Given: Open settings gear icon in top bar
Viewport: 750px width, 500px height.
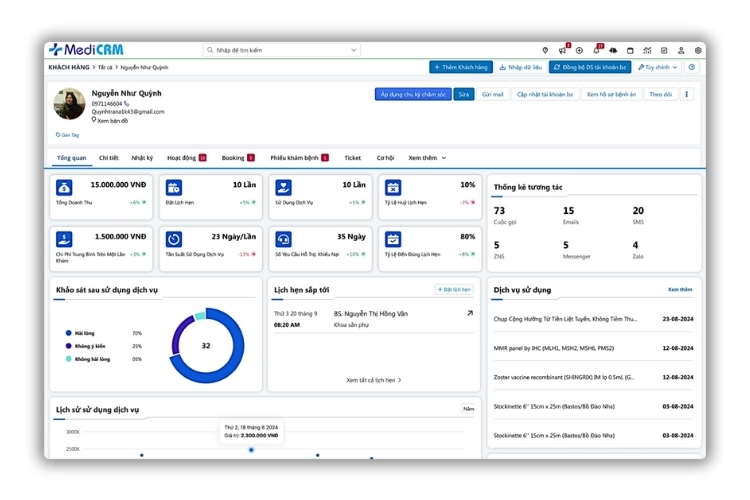Looking at the screenshot, I should [698, 50].
